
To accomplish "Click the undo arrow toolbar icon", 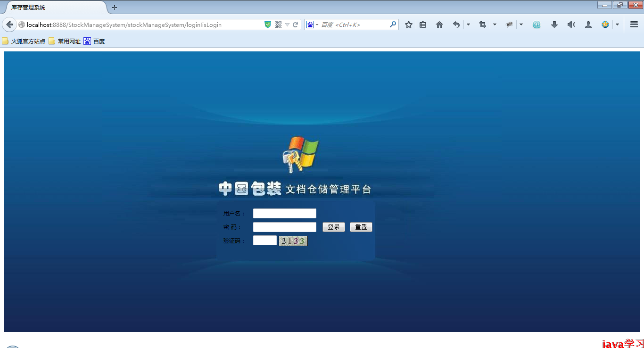I will [x=456, y=25].
